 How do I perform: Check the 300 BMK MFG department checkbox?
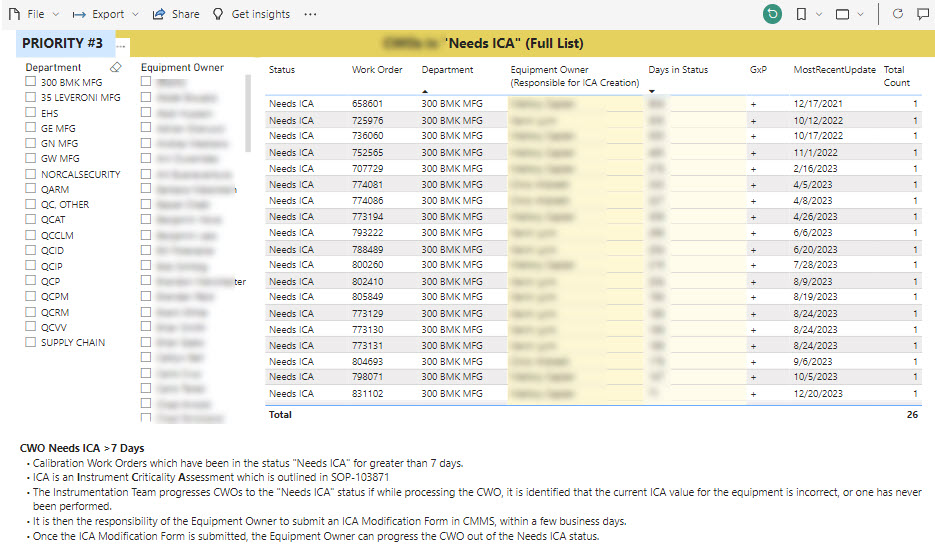[x=31, y=82]
